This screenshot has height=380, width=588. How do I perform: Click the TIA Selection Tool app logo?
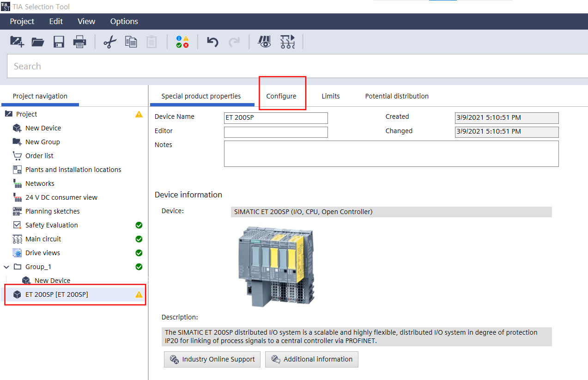pos(5,6)
